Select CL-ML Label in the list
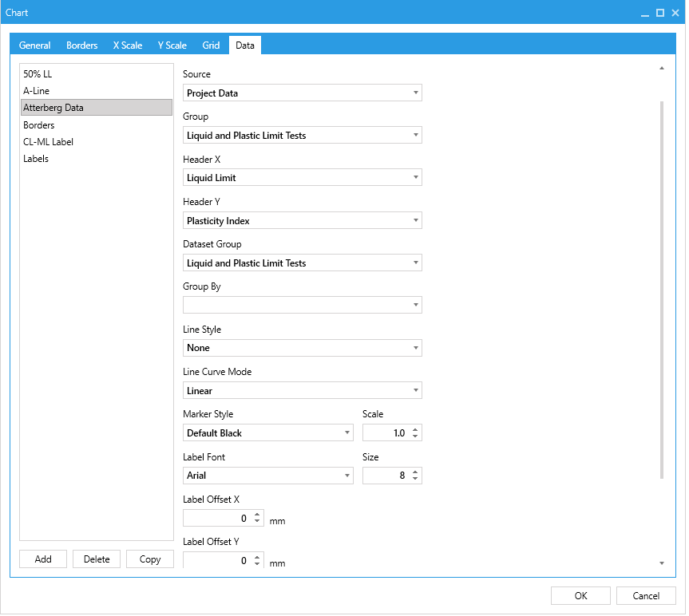689x616 pixels. point(49,142)
